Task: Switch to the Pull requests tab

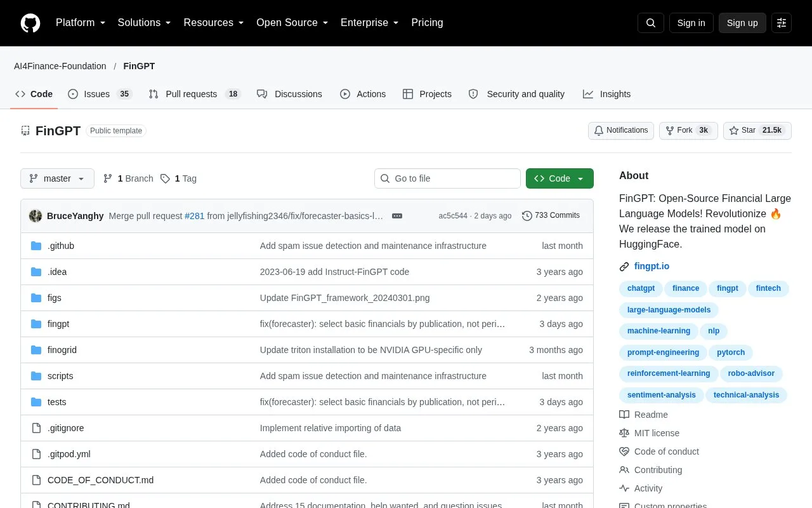Action: [x=195, y=94]
